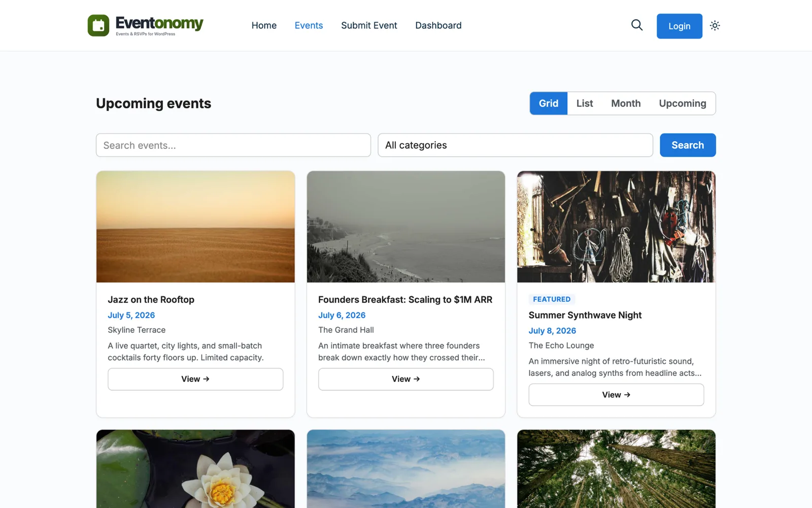812x508 pixels.
Task: Open the water lily event image
Action: (195, 469)
